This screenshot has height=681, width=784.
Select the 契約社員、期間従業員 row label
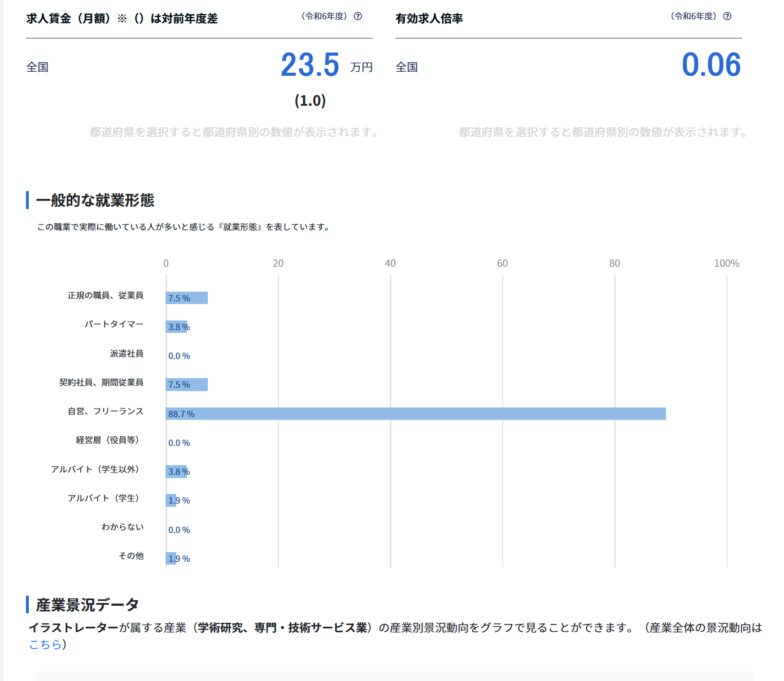click(101, 383)
